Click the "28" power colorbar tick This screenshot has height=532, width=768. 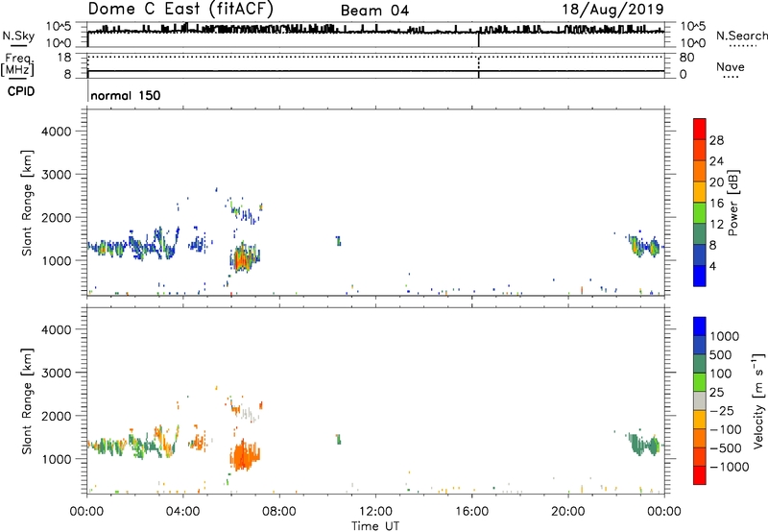pyautogui.click(x=716, y=140)
